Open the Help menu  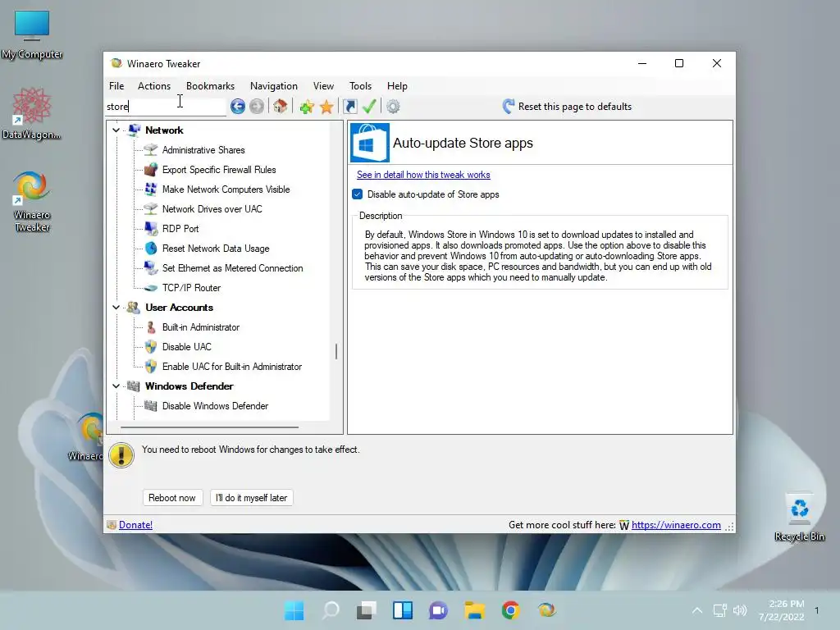pos(398,85)
